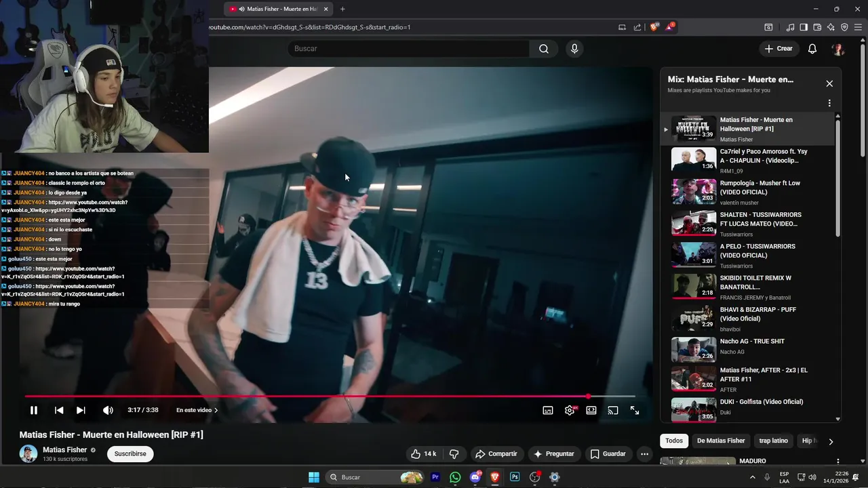
Task: Open Matias Fisher channel avatar
Action: pos(28,453)
